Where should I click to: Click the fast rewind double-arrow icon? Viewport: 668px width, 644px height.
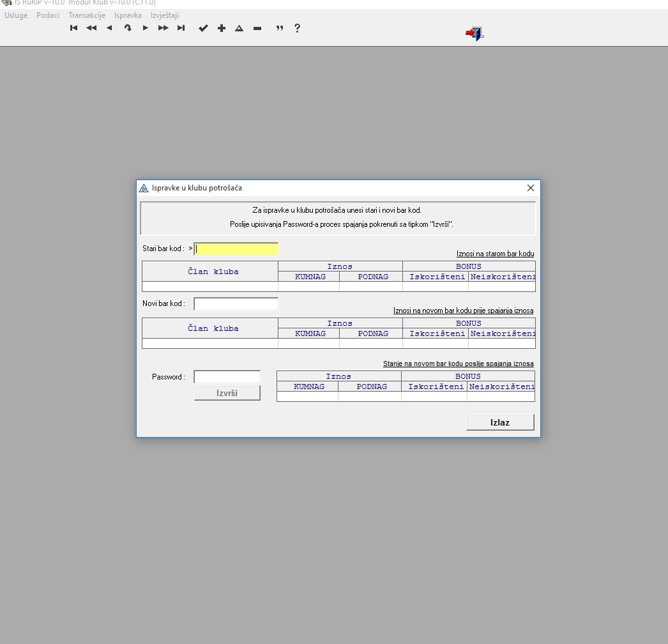[91, 28]
